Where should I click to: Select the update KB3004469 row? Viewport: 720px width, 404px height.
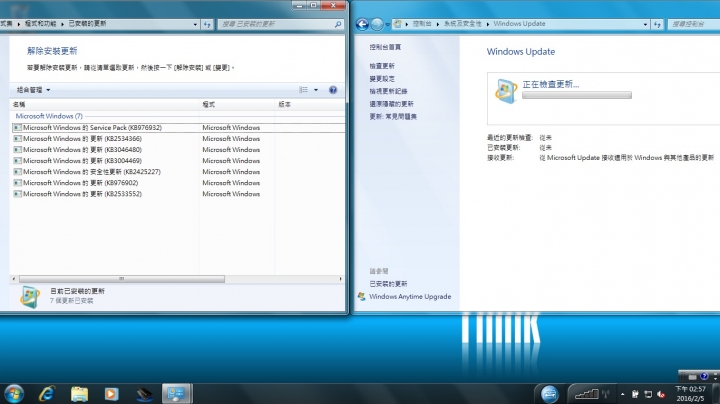pyautogui.click(x=179, y=161)
